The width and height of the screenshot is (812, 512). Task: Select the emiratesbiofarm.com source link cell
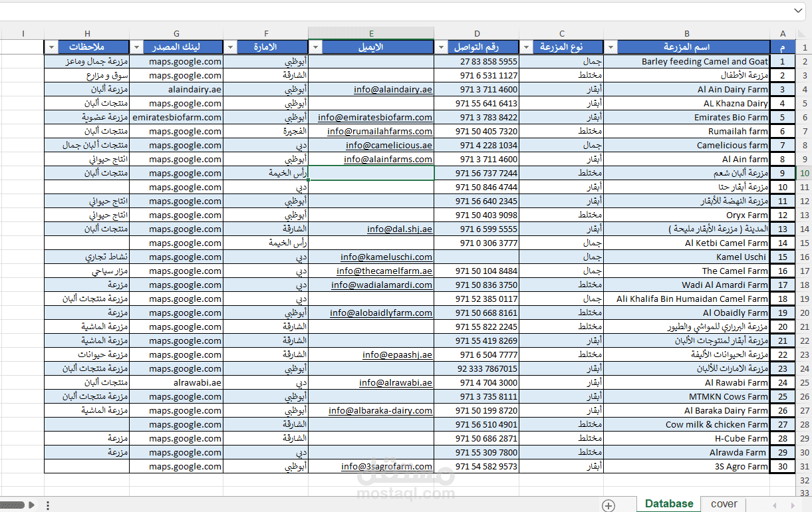click(x=176, y=117)
